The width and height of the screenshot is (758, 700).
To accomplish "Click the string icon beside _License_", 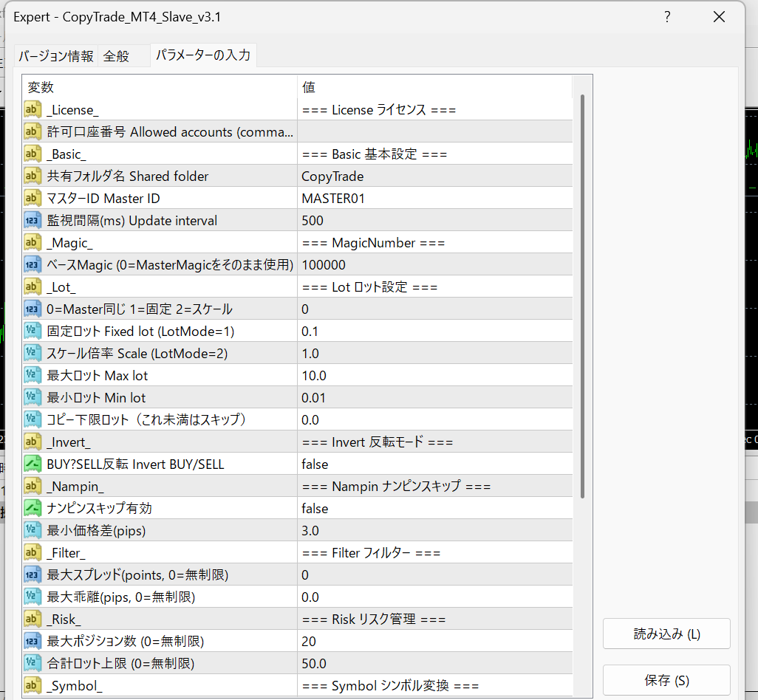I will coord(33,110).
